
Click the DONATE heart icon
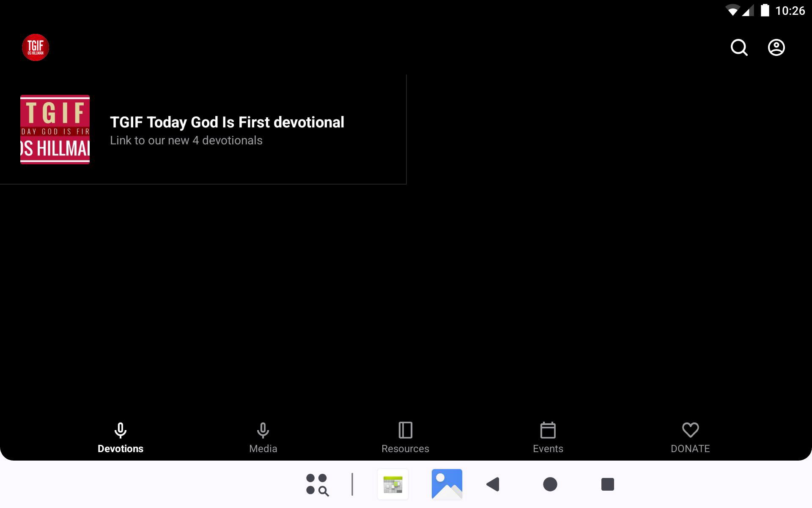pyautogui.click(x=690, y=430)
